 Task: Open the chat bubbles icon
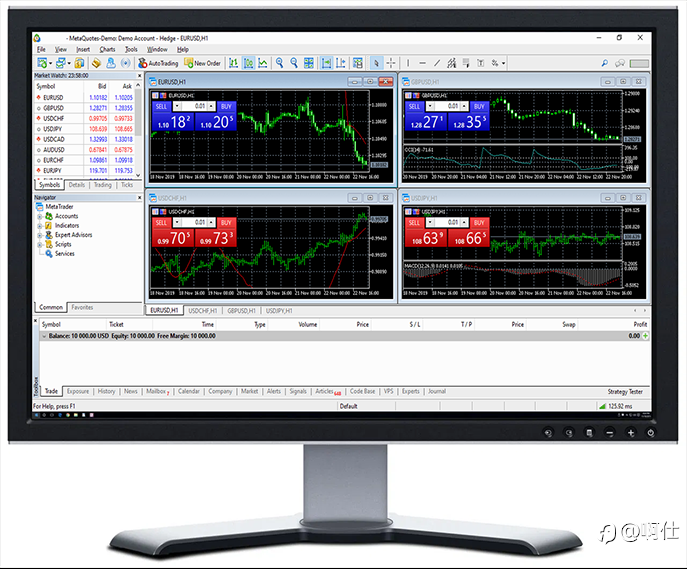point(620,63)
